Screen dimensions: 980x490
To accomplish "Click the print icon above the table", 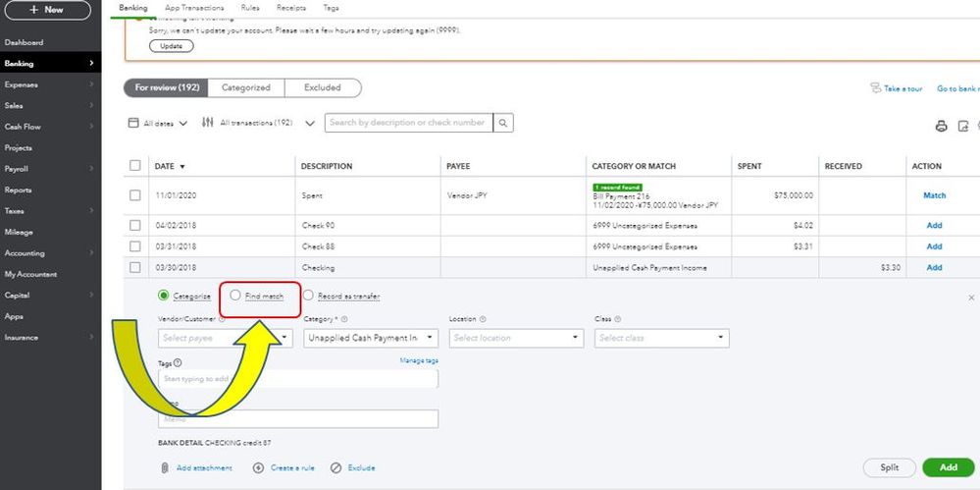I will (941, 126).
